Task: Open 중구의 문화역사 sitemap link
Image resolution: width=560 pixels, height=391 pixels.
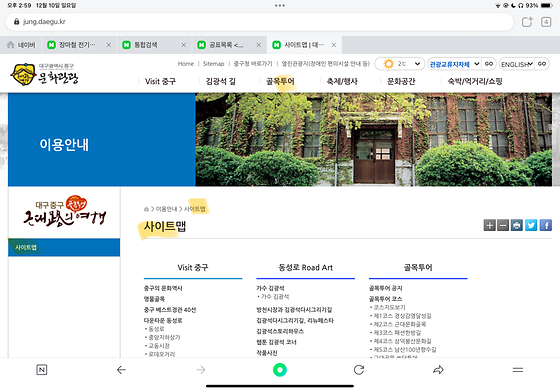Action: click(163, 288)
